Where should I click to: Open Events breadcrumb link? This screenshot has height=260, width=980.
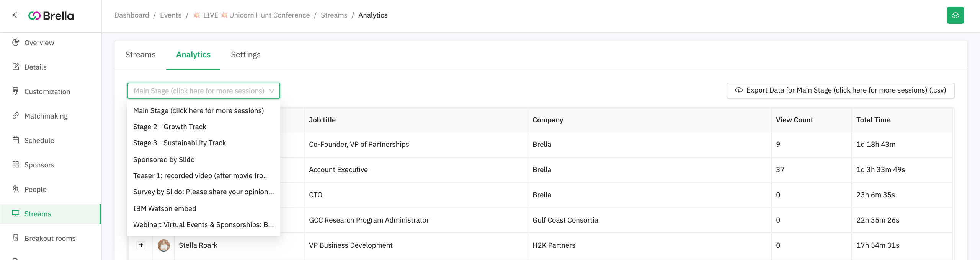pyautogui.click(x=171, y=15)
